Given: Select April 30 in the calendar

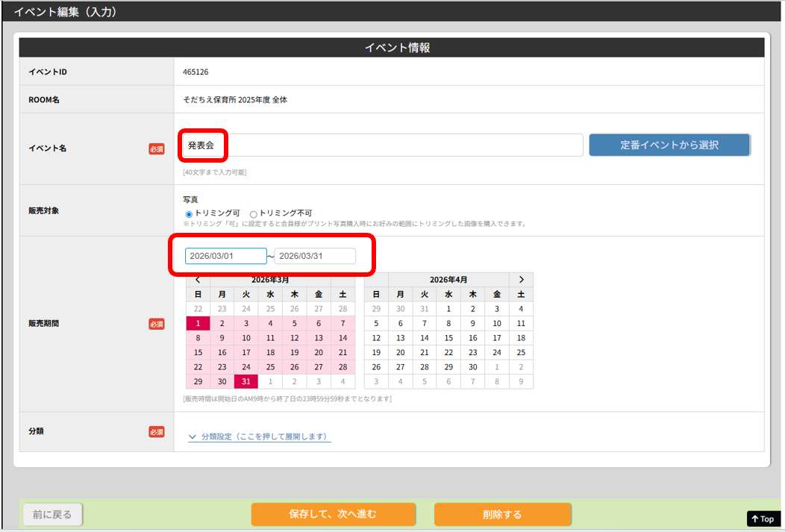Looking at the screenshot, I should coord(472,367).
